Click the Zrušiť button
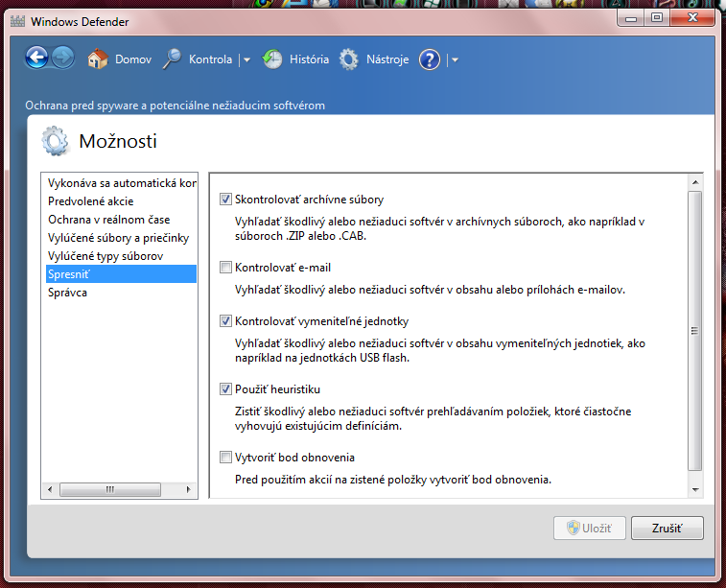The image size is (726, 588). (667, 529)
